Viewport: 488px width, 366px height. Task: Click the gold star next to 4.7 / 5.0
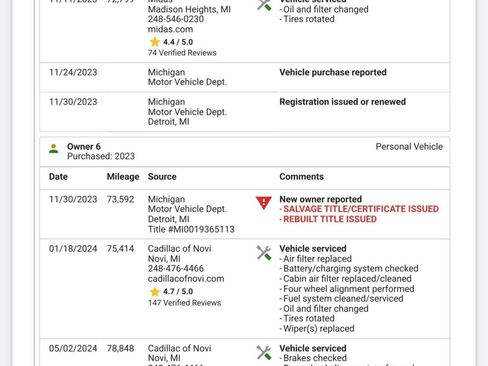tap(155, 292)
